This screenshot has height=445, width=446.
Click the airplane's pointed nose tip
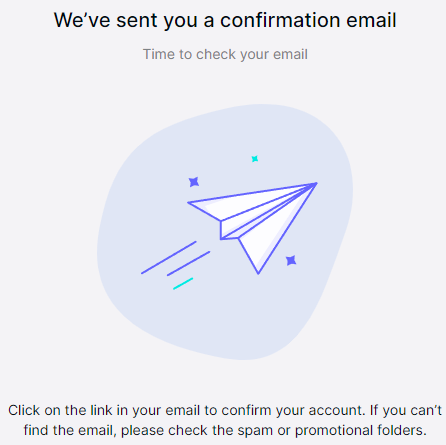(x=316, y=183)
